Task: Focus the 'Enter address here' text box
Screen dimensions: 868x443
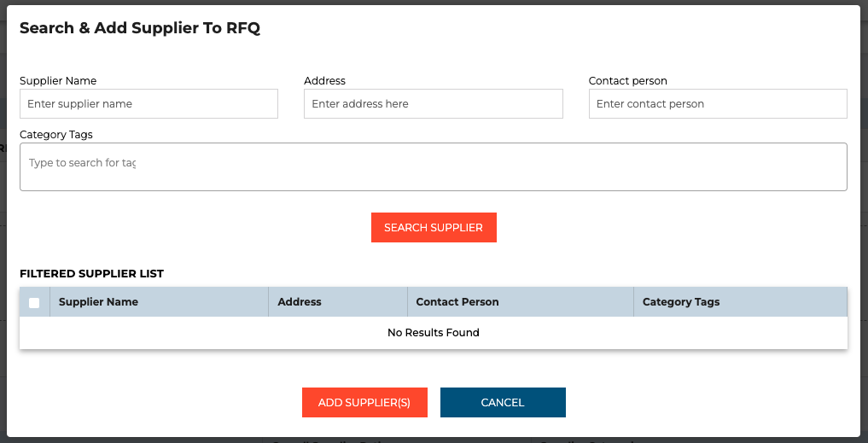Action: tap(433, 104)
